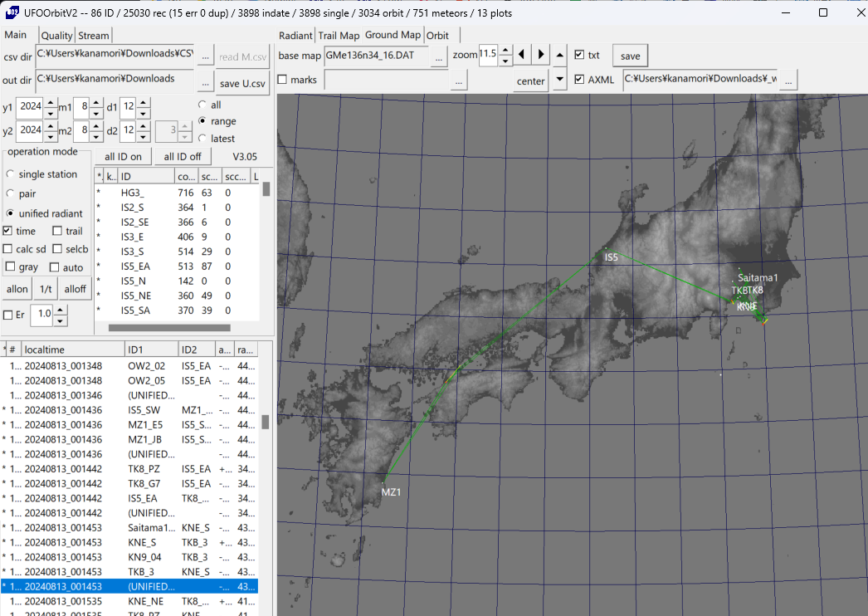Screen dimensions: 868x616
Task: Browse for the out dir folder
Action: coord(206,81)
